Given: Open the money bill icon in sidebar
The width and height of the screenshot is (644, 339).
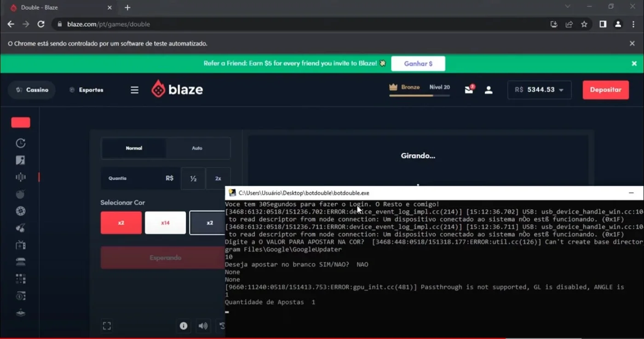Looking at the screenshot, I should 20,296.
